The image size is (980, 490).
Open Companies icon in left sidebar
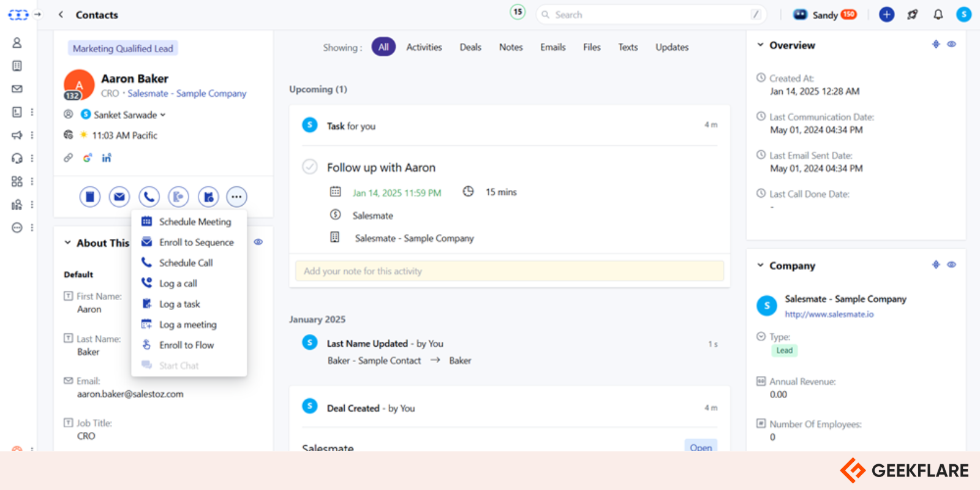17,66
